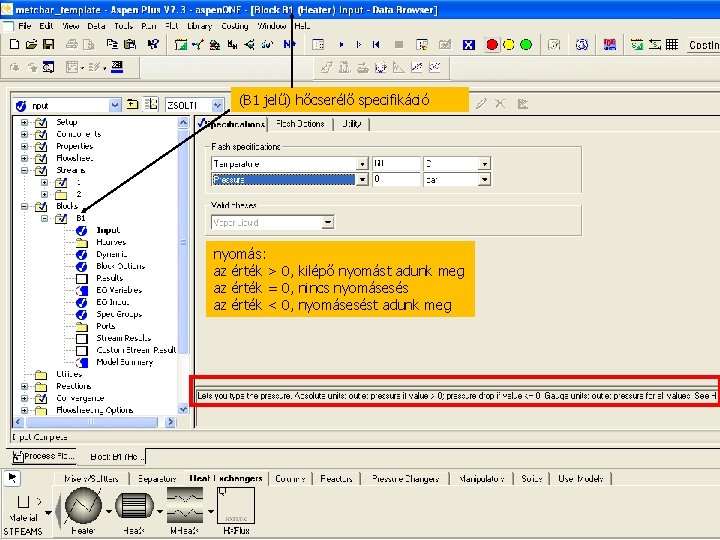The height and width of the screenshot is (540, 720).
Task: Click the New file toolbar icon
Action: [14, 44]
